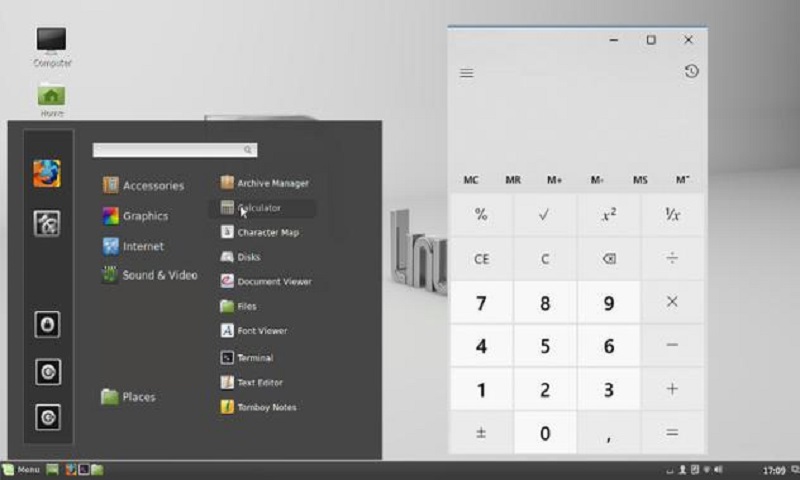This screenshot has width=800, height=480.
Task: Click digit 4 on calculator
Action: point(481,345)
